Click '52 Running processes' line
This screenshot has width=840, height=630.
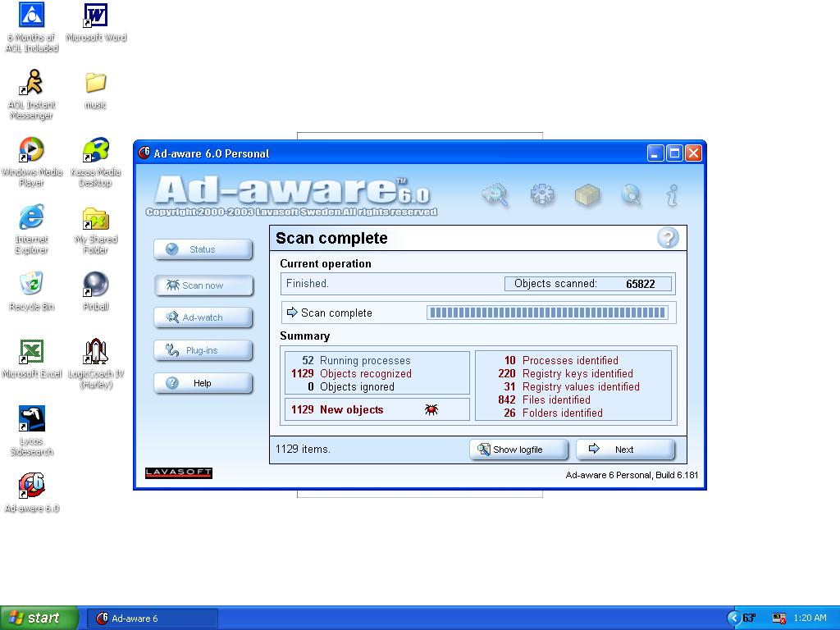(356, 361)
